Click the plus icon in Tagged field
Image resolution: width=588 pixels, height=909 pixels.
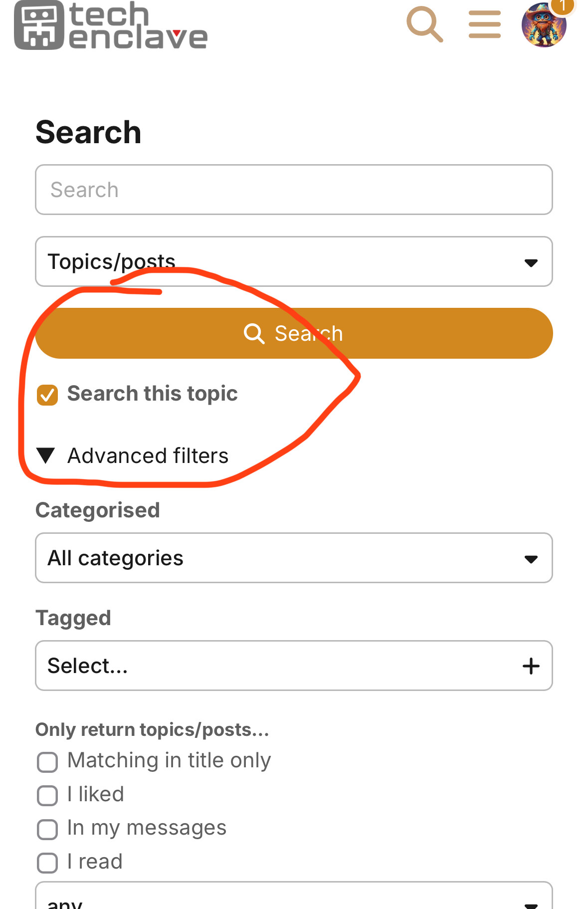pyautogui.click(x=531, y=666)
